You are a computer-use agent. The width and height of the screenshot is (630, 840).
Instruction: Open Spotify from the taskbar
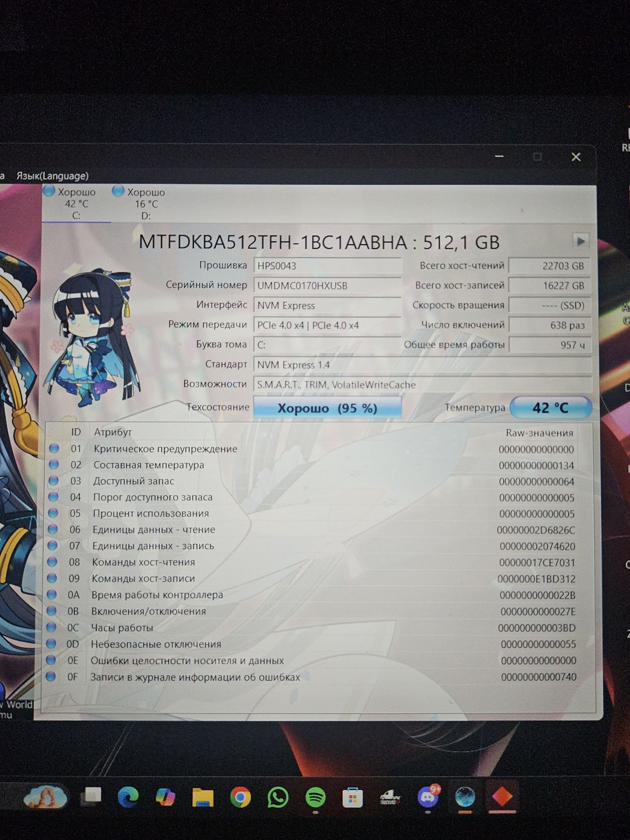(x=315, y=797)
